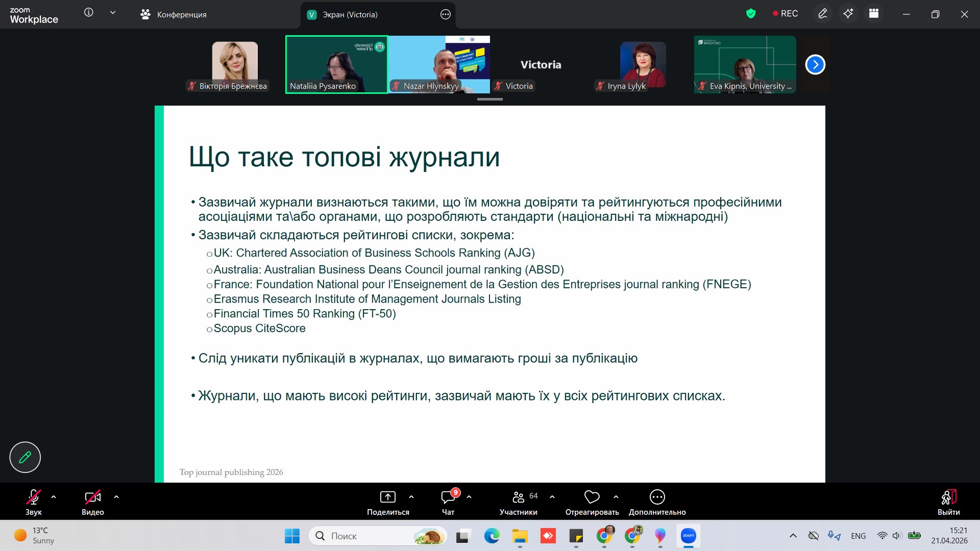Open the Chat (Чат) panel
This screenshot has height=551, width=980.
pyautogui.click(x=448, y=497)
